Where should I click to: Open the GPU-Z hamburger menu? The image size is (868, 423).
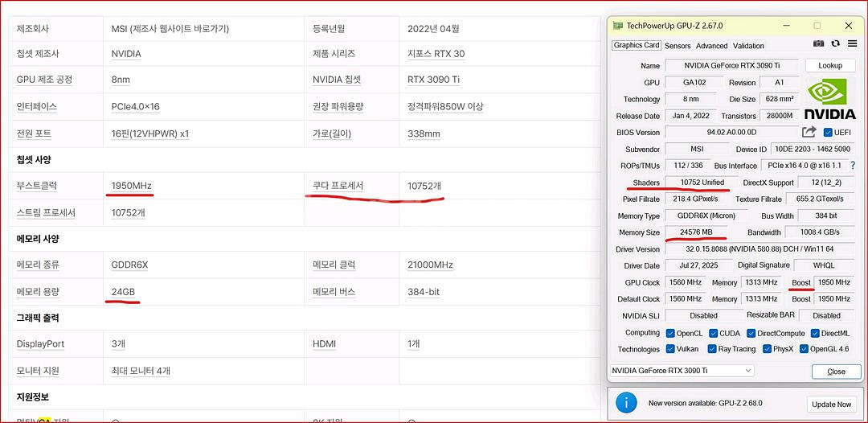pyautogui.click(x=851, y=44)
